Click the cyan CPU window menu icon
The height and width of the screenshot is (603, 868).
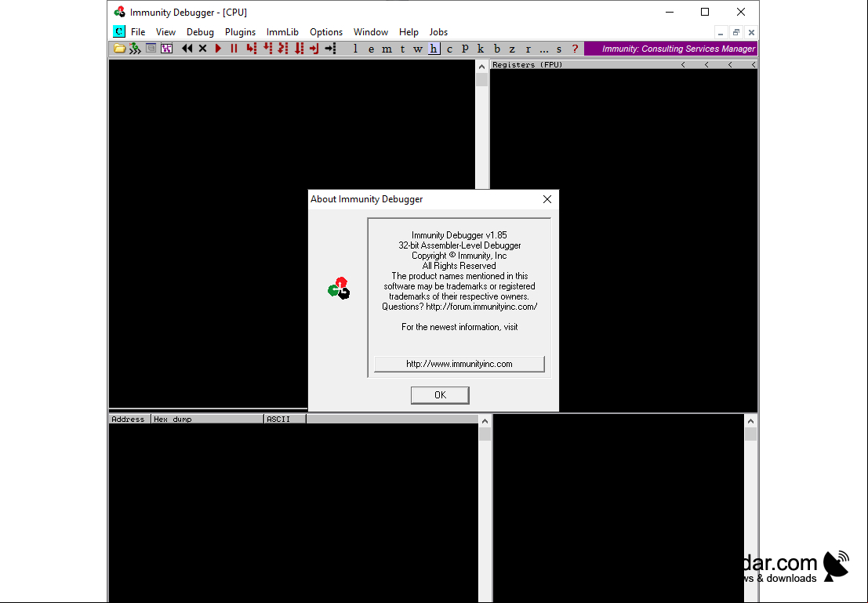119,31
